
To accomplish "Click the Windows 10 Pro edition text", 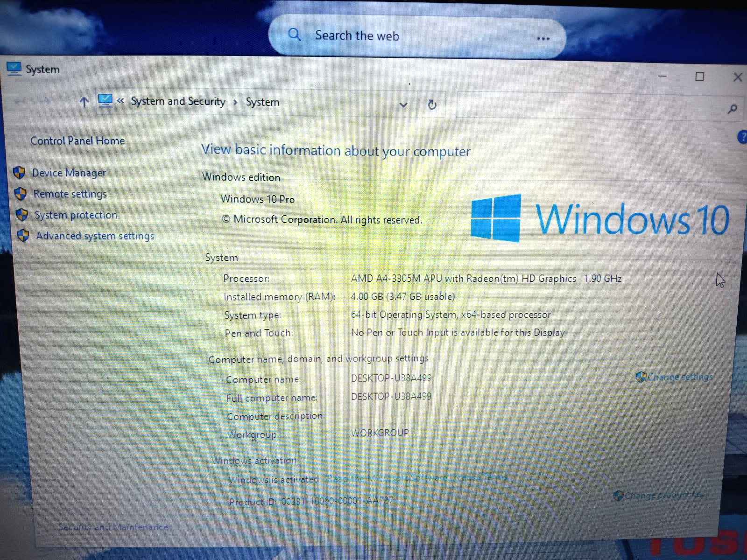I will click(x=258, y=199).
